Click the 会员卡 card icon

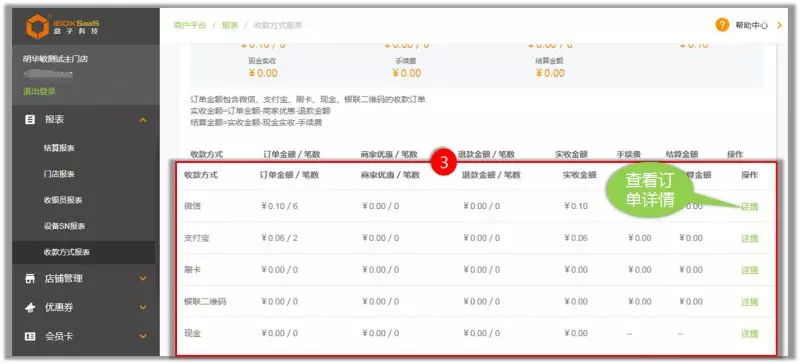30,336
